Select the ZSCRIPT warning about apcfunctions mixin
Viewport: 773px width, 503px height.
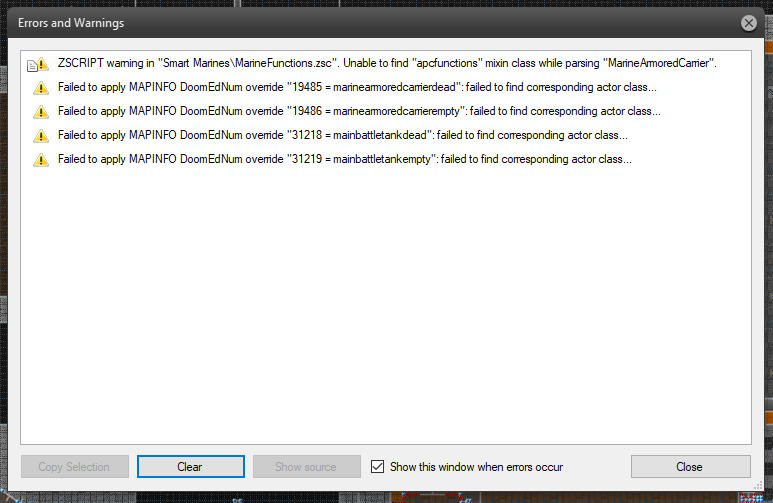tap(387, 63)
